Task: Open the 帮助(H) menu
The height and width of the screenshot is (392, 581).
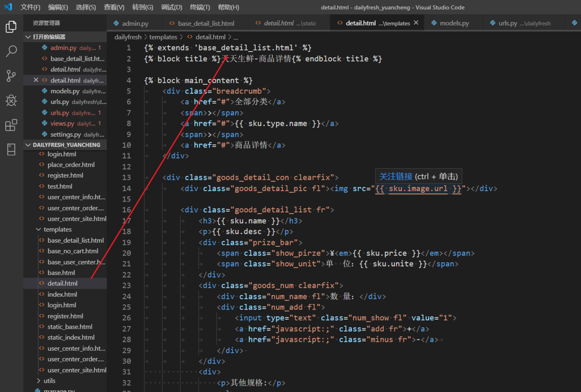Action: [x=229, y=7]
